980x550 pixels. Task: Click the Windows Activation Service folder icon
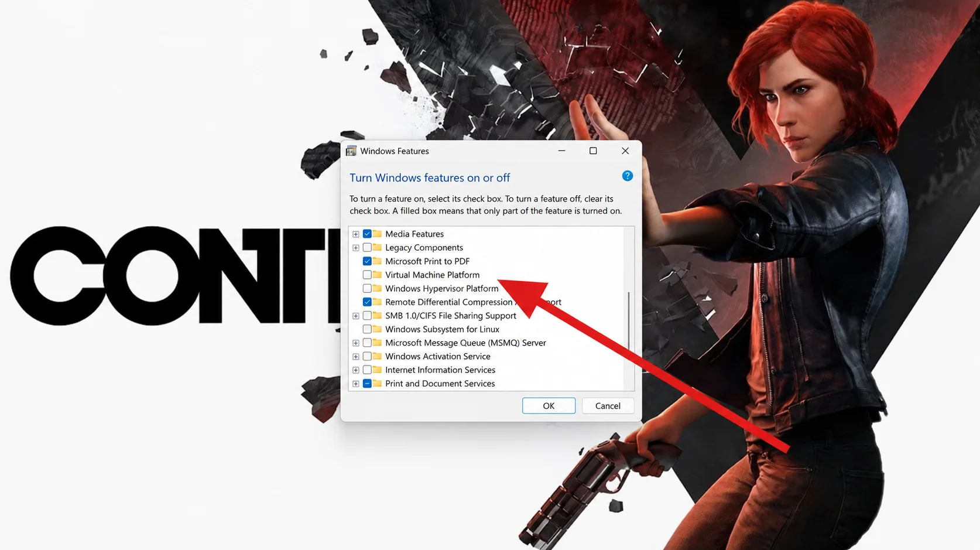[378, 356]
